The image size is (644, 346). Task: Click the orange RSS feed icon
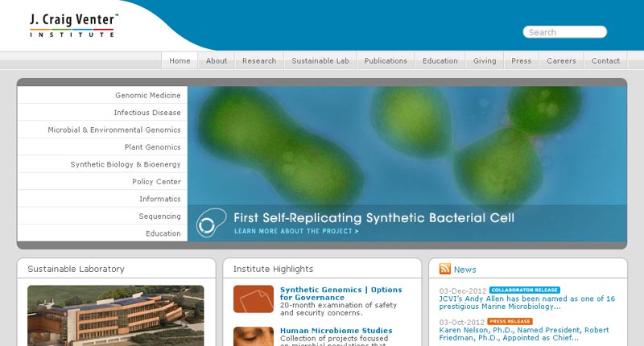click(445, 269)
